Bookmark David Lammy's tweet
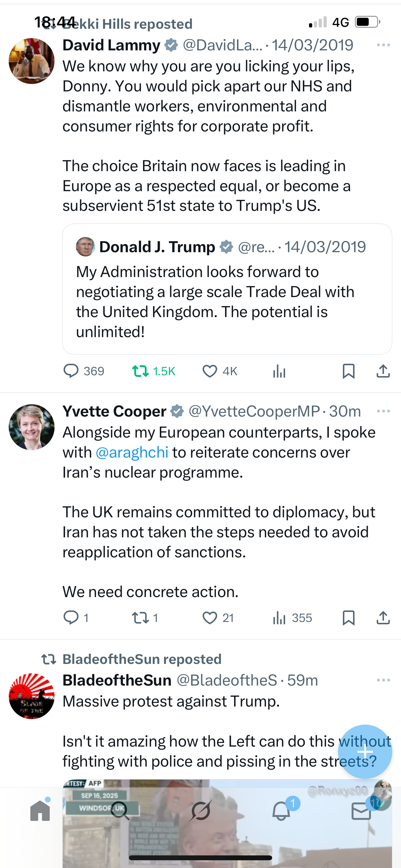The height and width of the screenshot is (868, 401). point(348,371)
